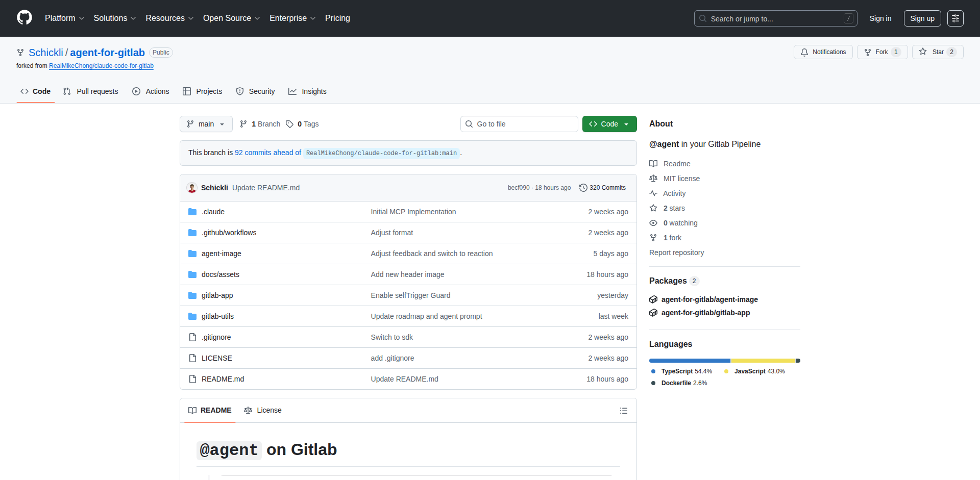Open the command palette icon next to Sign up

tap(955, 18)
